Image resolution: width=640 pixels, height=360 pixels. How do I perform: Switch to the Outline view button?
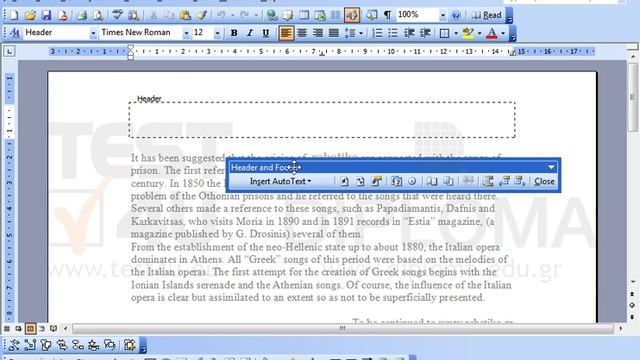point(42,328)
